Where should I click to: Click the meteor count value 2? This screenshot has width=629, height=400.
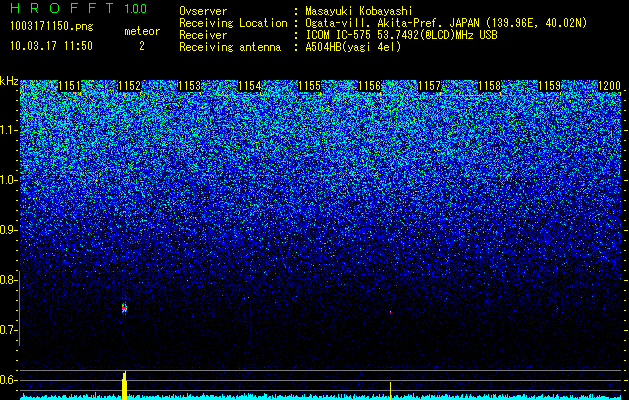142,46
